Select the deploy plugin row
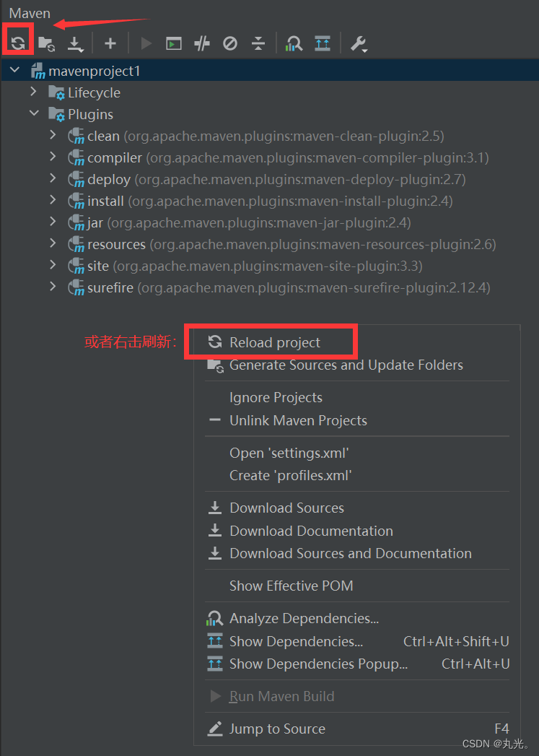Image resolution: width=539 pixels, height=756 pixels. coord(270,179)
